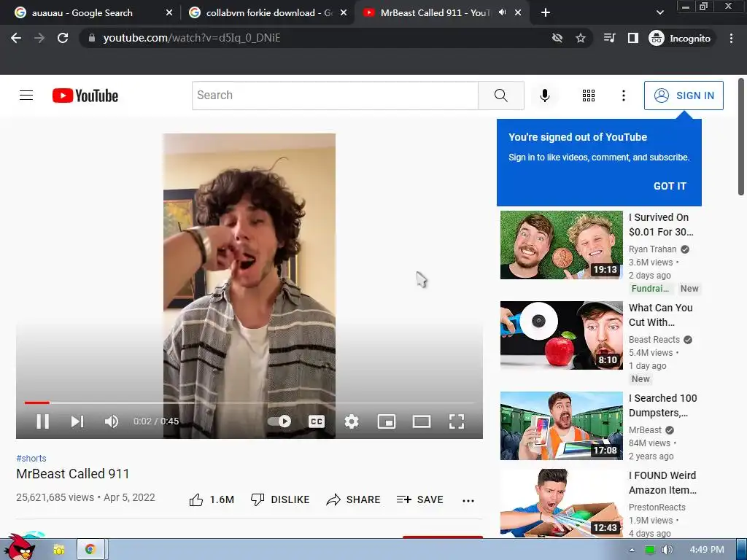Open the YouTube hamburger guide menu

(x=26, y=96)
